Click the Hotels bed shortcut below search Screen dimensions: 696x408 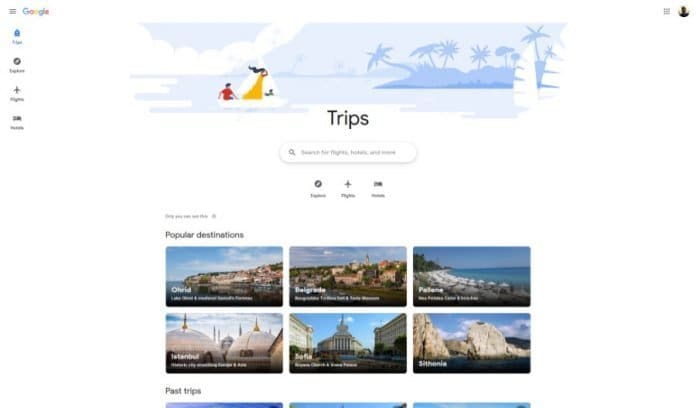tap(378, 188)
